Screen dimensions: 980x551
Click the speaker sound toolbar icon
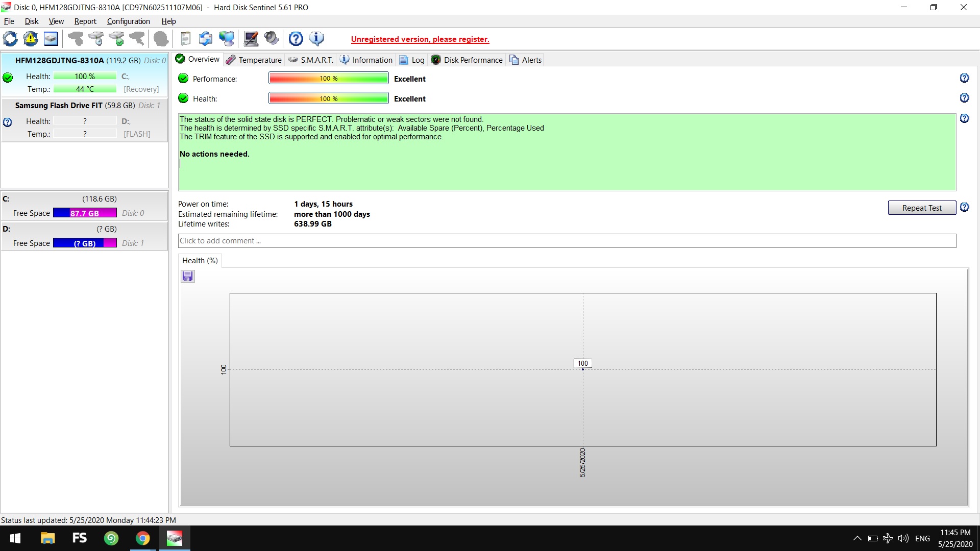[x=272, y=39]
